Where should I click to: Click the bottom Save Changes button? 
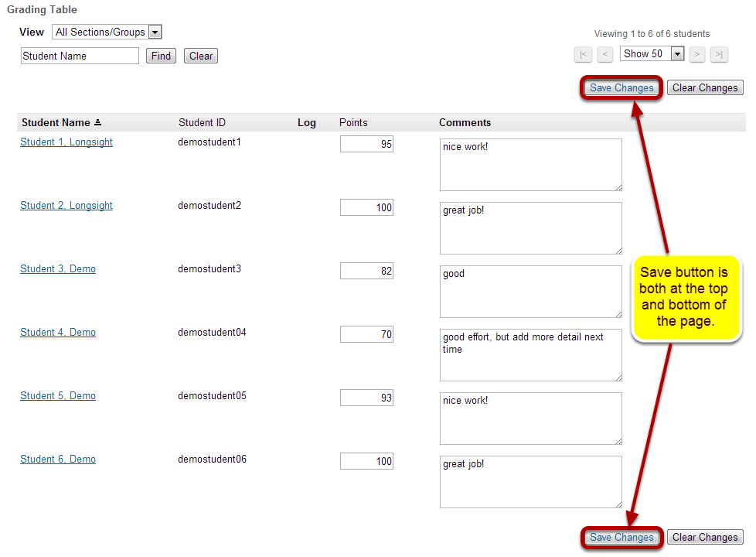[x=621, y=537]
